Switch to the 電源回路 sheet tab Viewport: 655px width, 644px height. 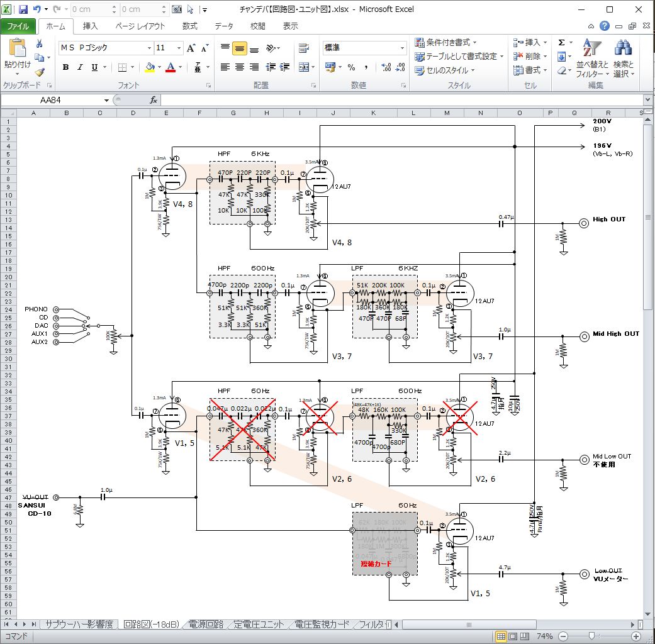(206, 624)
